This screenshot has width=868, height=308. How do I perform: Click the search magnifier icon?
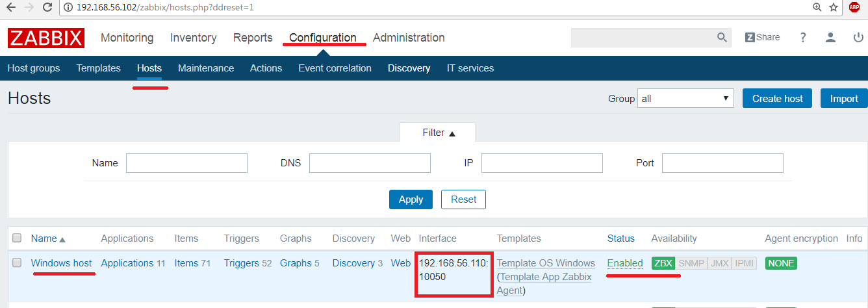tap(722, 38)
